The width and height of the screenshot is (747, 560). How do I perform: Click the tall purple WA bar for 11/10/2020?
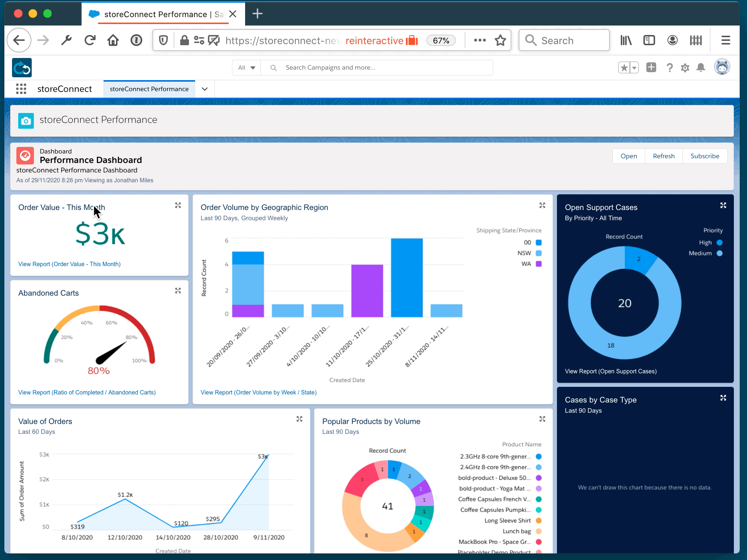tap(367, 291)
